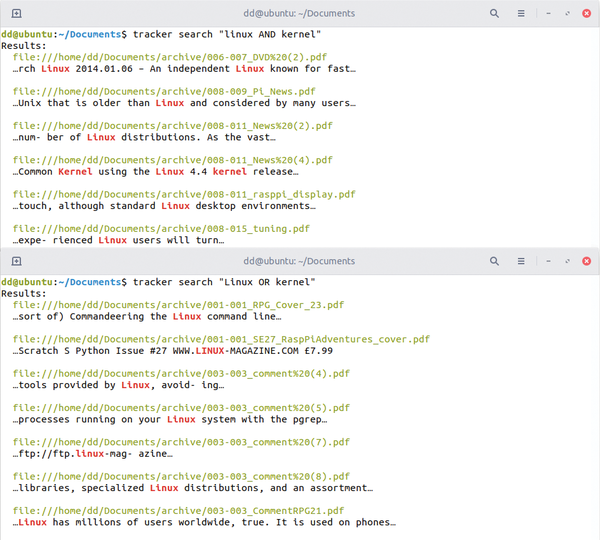This screenshot has height=540, width=600.
Task: Click snippet "…Common Kernel using the Linux 4.4"
Action: (x=155, y=171)
